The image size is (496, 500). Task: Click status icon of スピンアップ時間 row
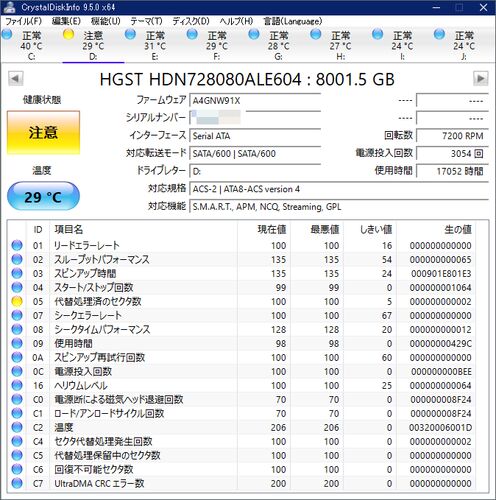pos(17,273)
